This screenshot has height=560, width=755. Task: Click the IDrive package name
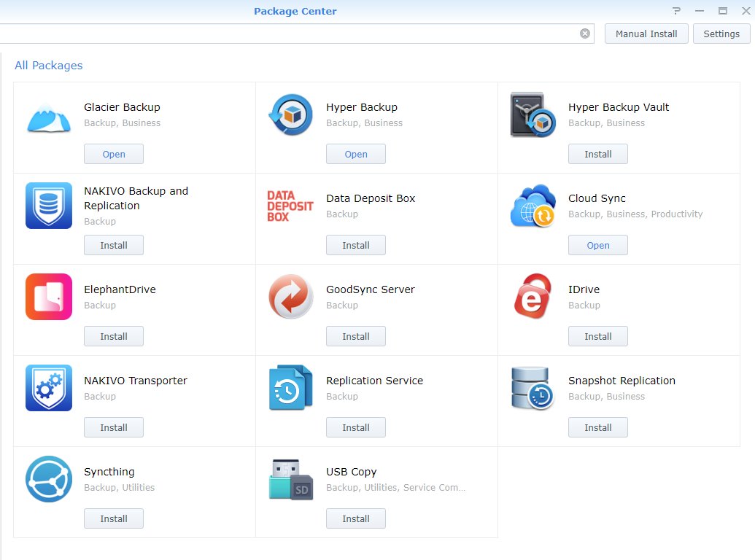tap(584, 289)
